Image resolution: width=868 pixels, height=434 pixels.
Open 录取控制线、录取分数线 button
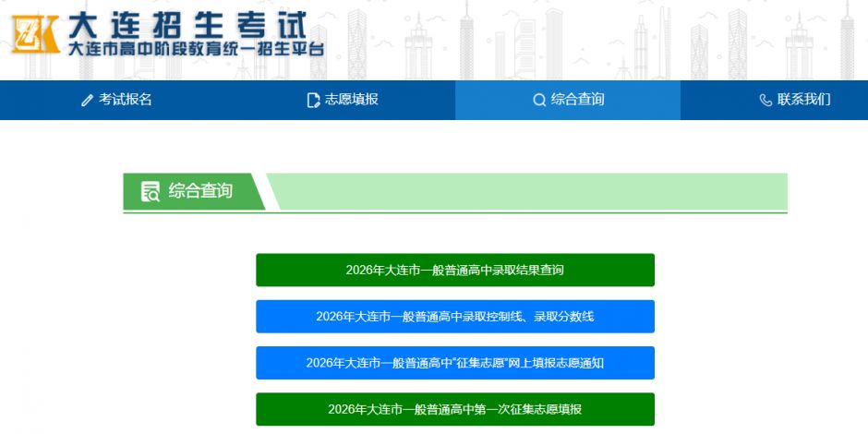[x=455, y=317]
